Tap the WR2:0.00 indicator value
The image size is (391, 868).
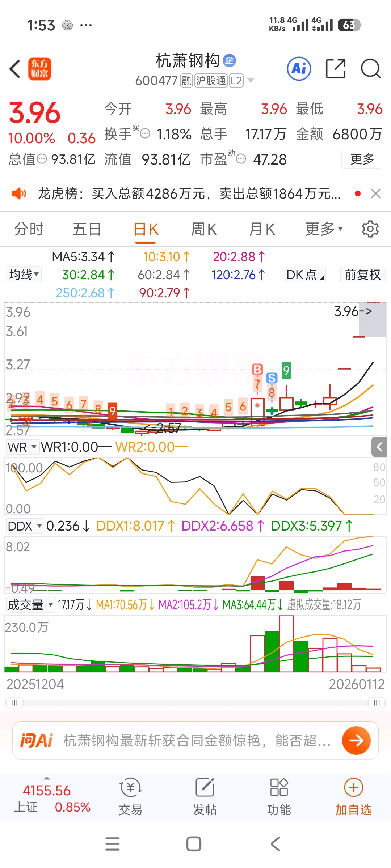click(x=152, y=447)
